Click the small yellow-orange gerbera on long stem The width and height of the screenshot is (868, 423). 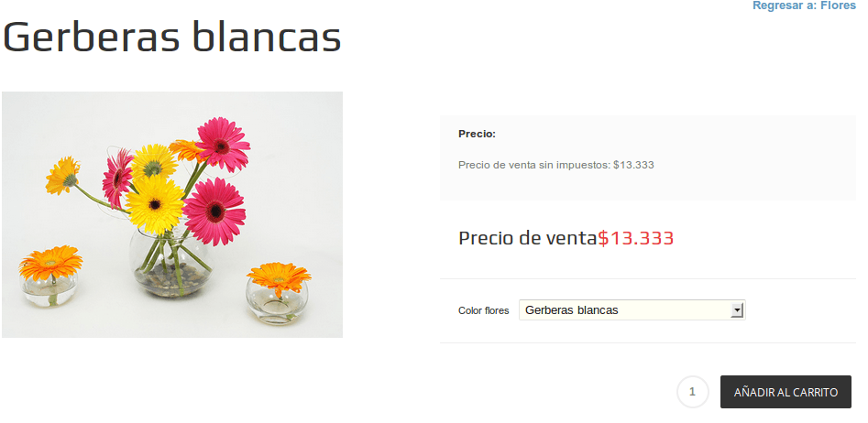tap(63, 176)
